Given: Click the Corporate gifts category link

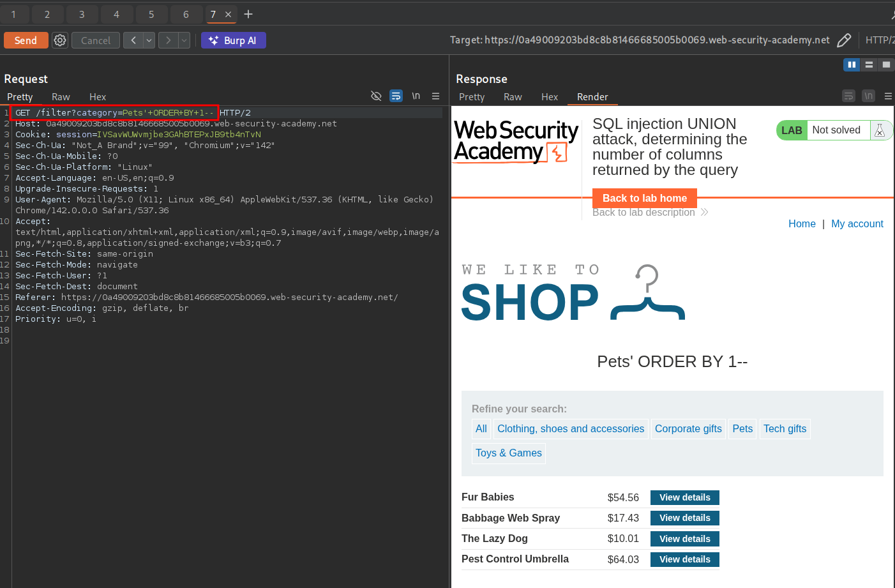Looking at the screenshot, I should [688, 429].
